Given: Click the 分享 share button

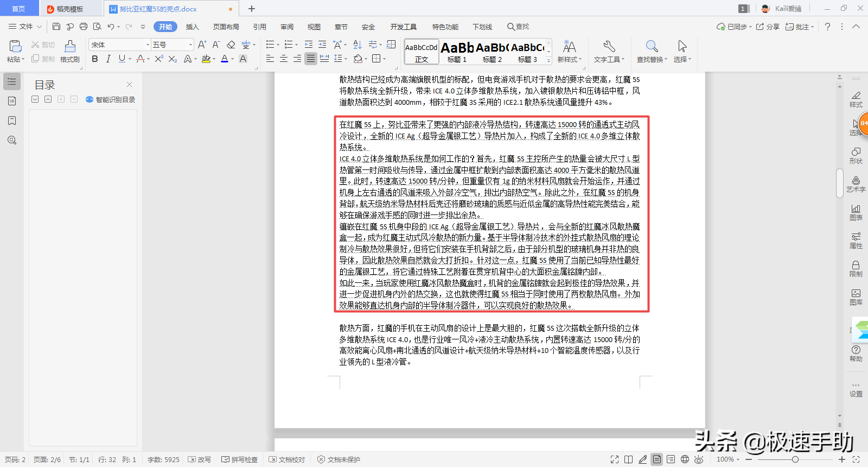Looking at the screenshot, I should coord(768,27).
